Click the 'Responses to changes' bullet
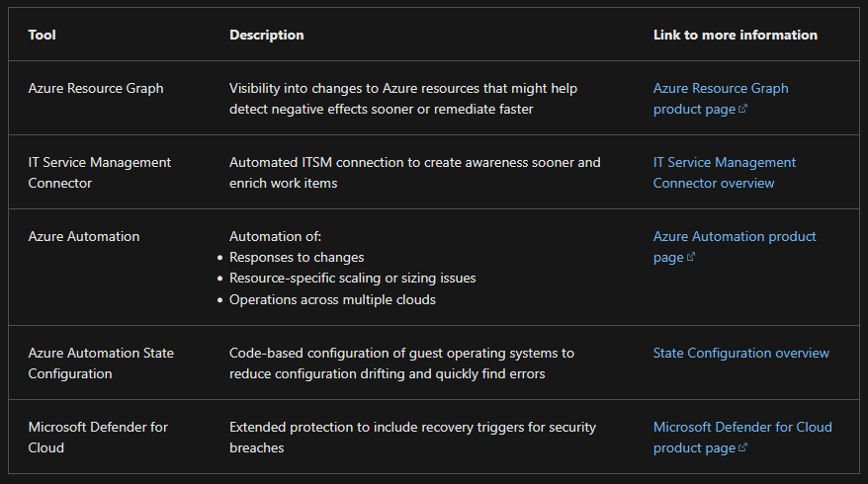868x484 pixels. [297, 257]
